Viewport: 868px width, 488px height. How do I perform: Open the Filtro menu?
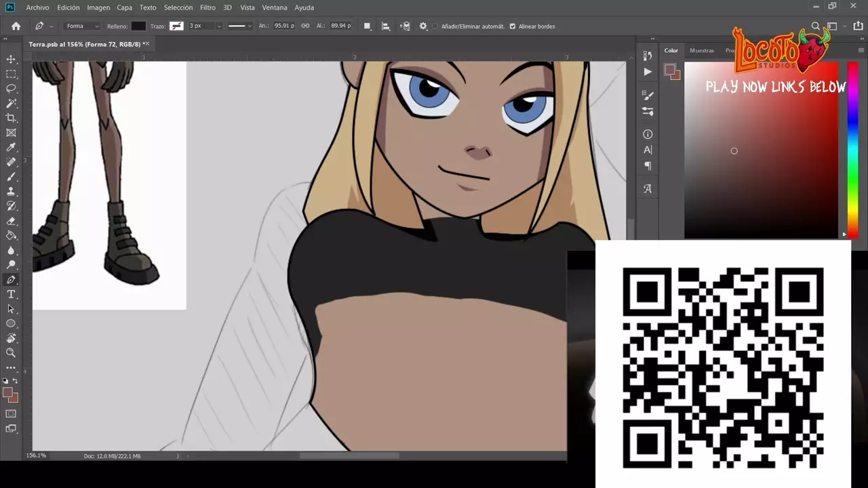[208, 7]
